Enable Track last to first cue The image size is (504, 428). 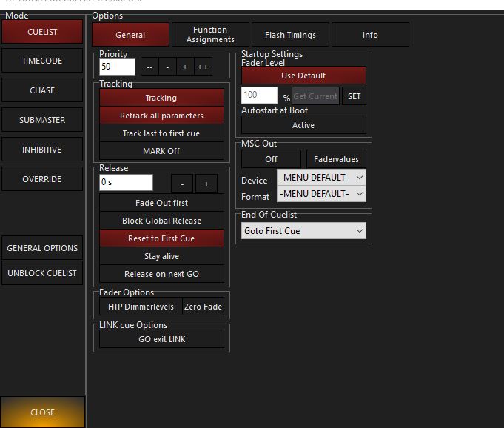161,133
